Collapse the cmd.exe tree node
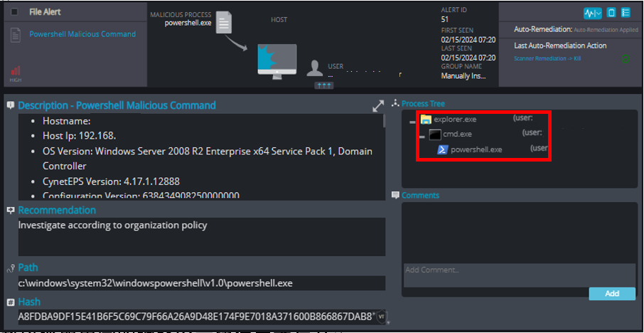Screen dimensions: 644x333 [422, 137]
